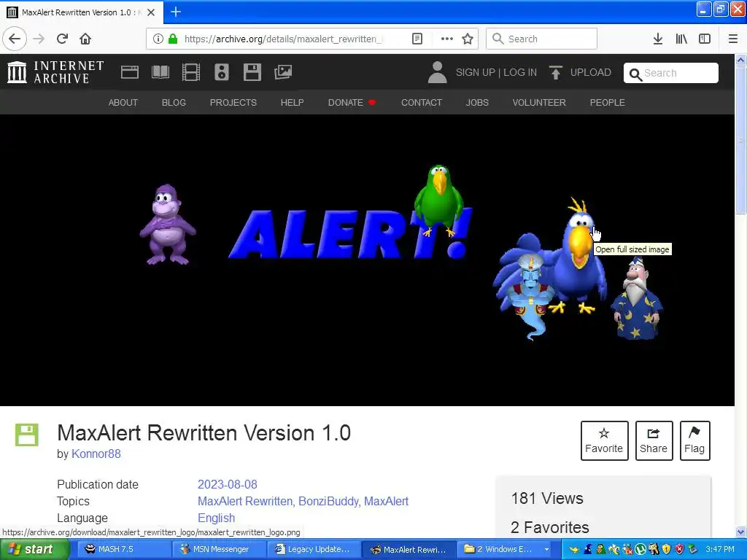Close the MaxAlert Rewritten tab
Image resolution: width=747 pixels, height=560 pixels.
pos(150,12)
